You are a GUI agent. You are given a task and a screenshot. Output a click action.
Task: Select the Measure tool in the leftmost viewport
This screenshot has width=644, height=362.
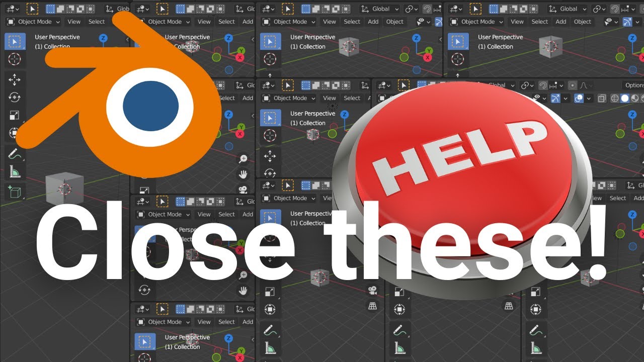point(15,172)
